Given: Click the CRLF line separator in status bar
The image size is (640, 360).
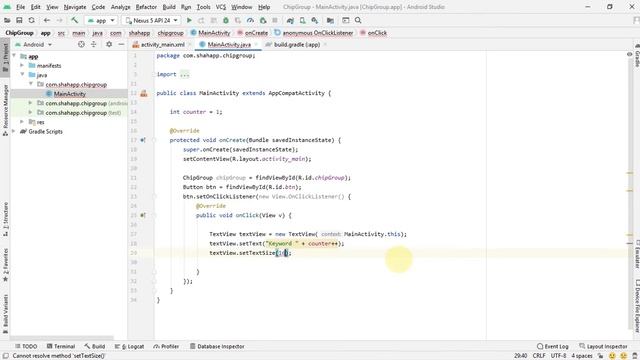Looking at the screenshot, I should pyautogui.click(x=539, y=356).
